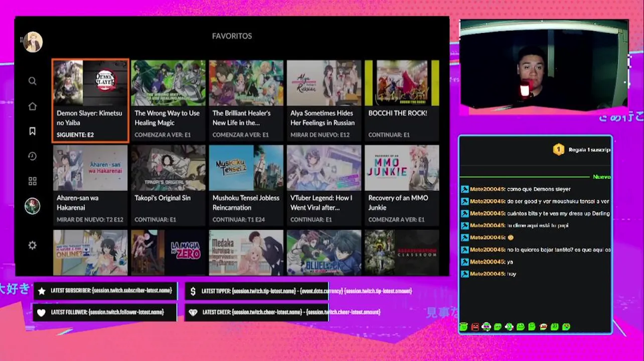Click the diamond icon beside Latest Cheer
Screen dimensions: 644x361
(193, 312)
